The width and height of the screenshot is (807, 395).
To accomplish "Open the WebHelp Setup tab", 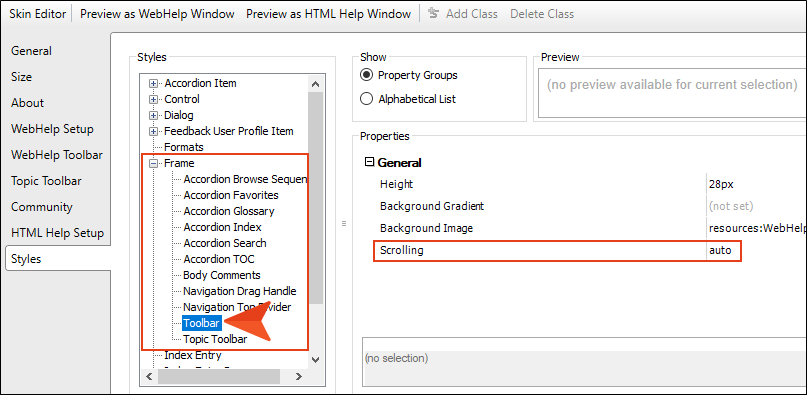I will 52,129.
